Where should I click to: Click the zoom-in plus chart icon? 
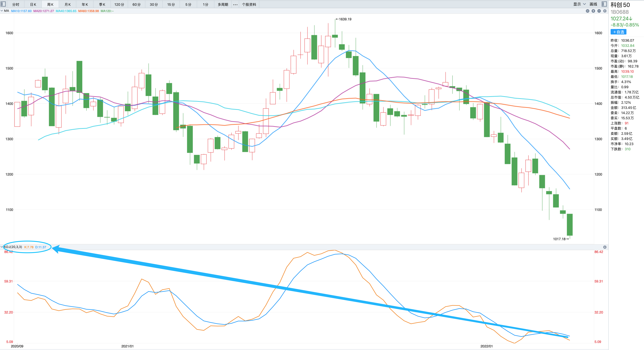pos(593,11)
